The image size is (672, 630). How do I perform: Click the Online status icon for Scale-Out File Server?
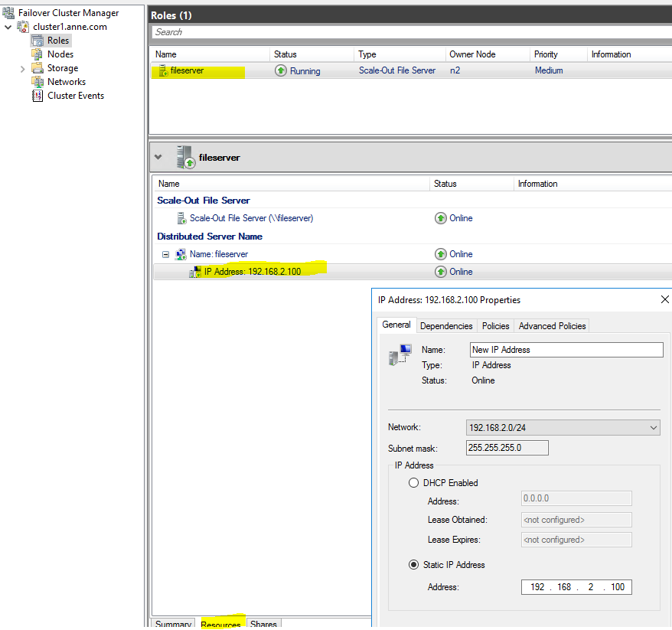click(x=441, y=218)
